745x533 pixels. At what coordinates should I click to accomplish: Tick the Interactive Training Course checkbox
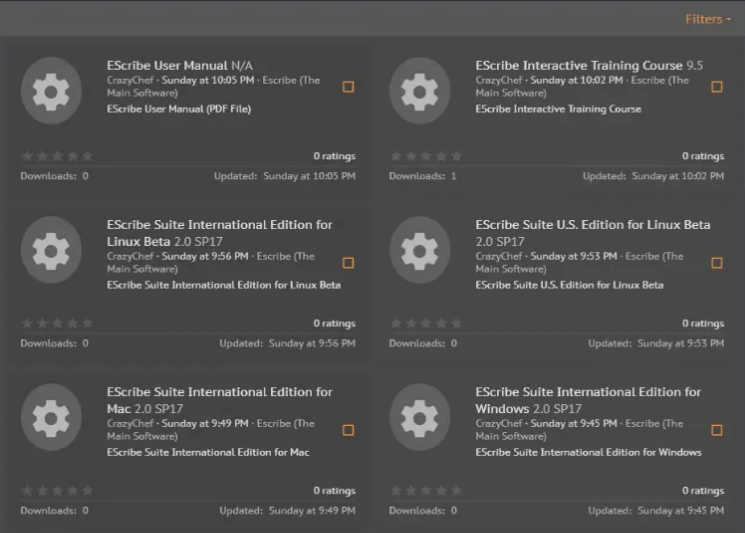(717, 86)
